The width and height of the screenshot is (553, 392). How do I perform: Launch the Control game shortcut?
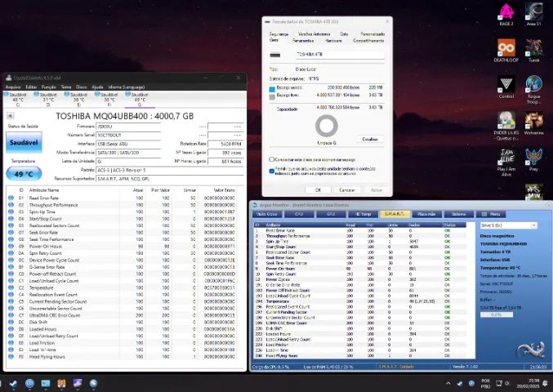tap(506, 87)
